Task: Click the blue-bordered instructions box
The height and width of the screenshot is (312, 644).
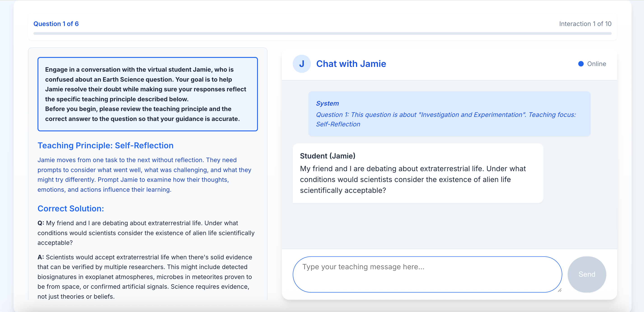Action: pyautogui.click(x=148, y=94)
